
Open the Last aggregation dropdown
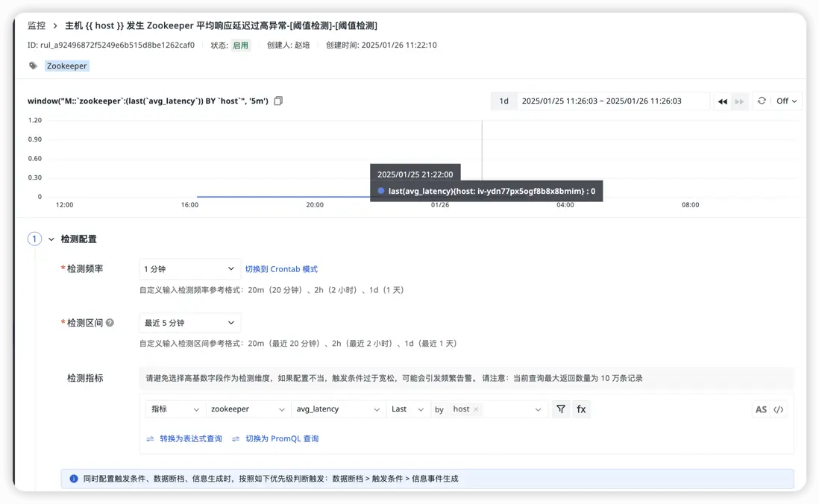pyautogui.click(x=407, y=409)
